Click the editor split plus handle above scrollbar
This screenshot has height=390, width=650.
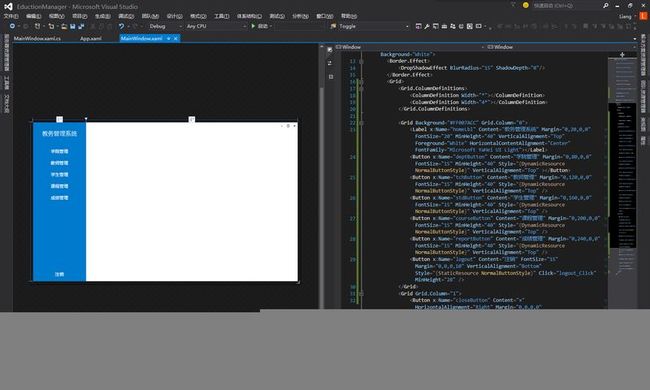[x=622, y=55]
